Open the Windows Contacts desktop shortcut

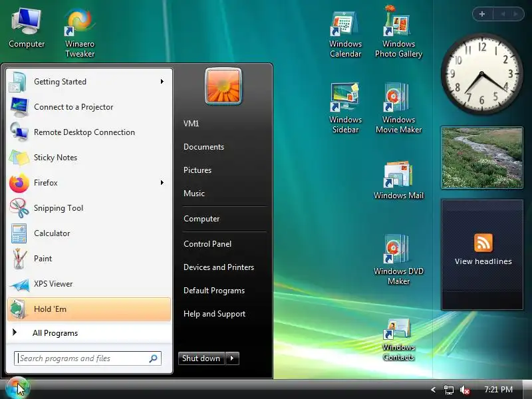point(398,339)
